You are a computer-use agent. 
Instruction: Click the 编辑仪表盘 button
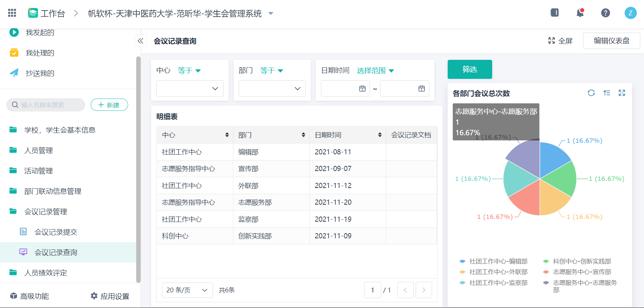(x=611, y=41)
